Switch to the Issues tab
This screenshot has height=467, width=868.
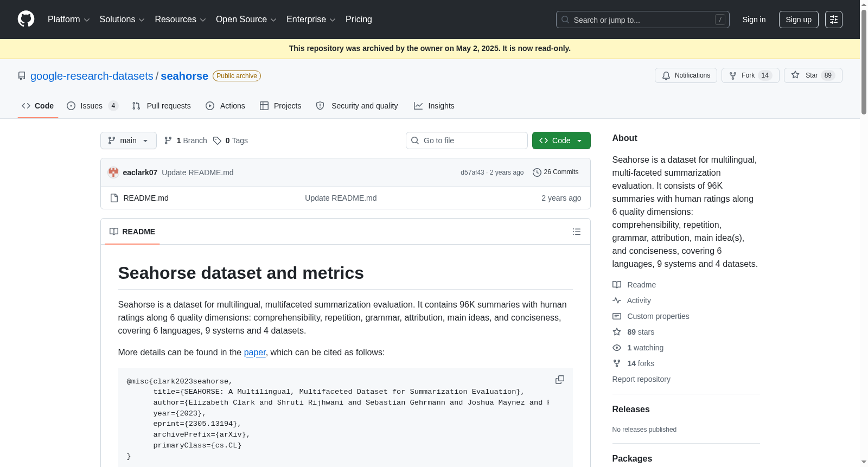tap(92, 106)
